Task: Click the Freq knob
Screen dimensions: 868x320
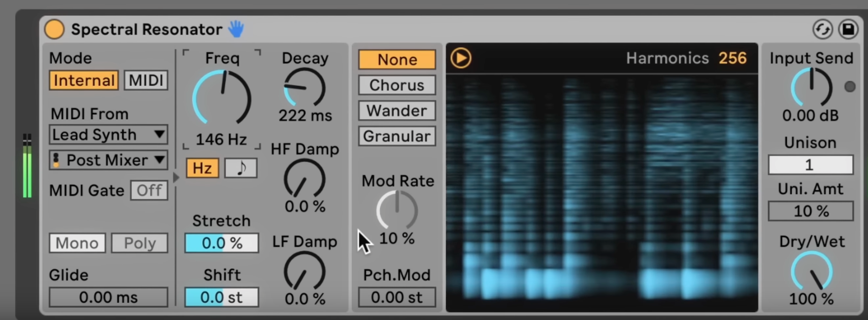Action: coord(222,97)
